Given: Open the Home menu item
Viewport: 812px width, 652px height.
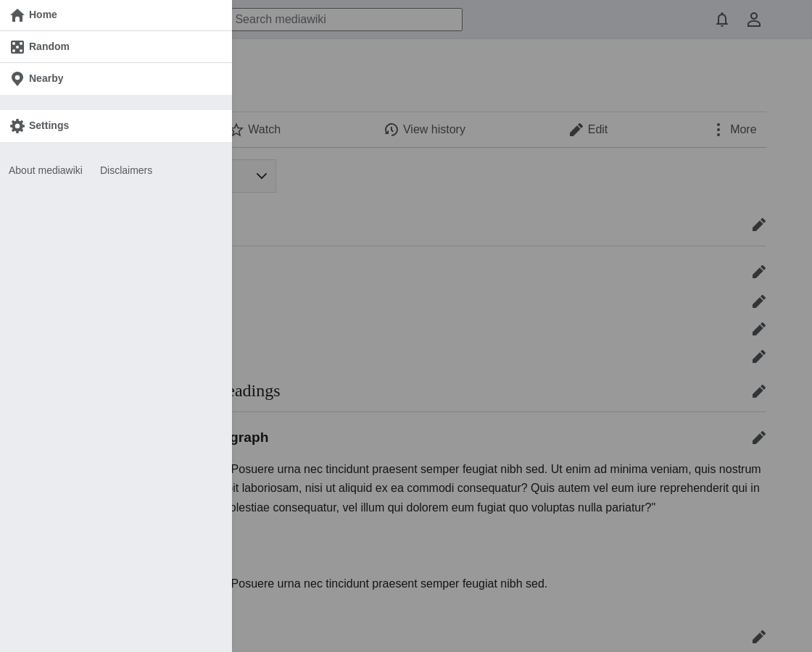Looking at the screenshot, I should click(116, 15).
